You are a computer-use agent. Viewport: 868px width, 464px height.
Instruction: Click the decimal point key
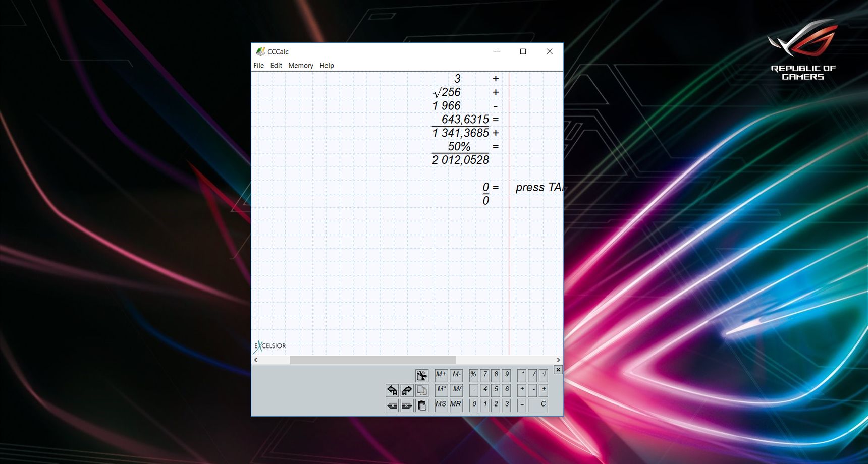coord(473,390)
